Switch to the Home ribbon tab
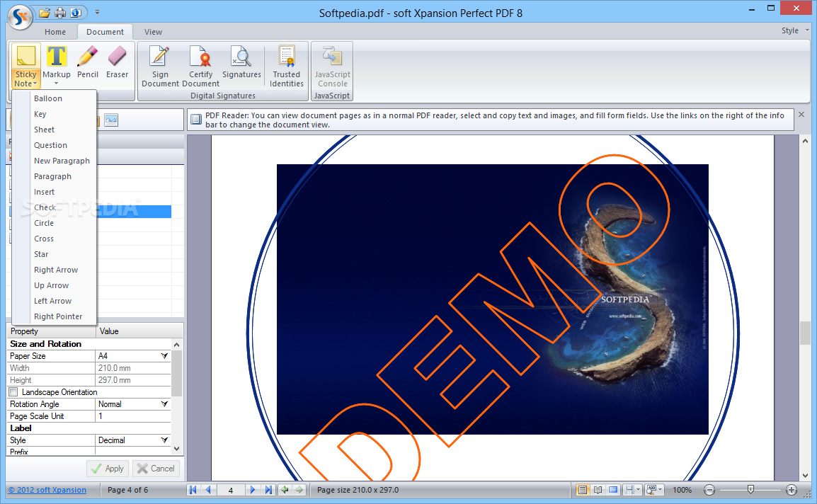Image resolution: width=817 pixels, height=504 pixels. [55, 32]
